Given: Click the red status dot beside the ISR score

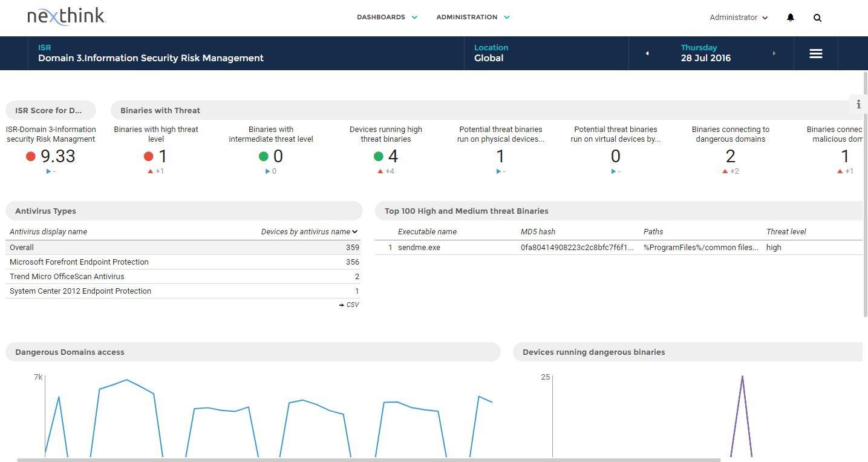Looking at the screenshot, I should click(x=31, y=156).
